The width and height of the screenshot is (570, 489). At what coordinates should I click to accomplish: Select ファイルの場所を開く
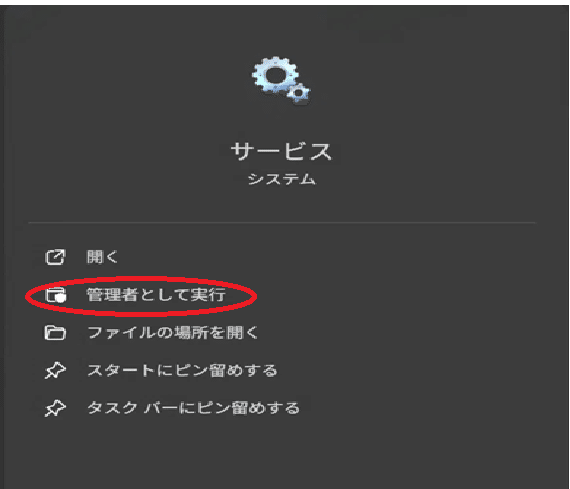(x=173, y=333)
